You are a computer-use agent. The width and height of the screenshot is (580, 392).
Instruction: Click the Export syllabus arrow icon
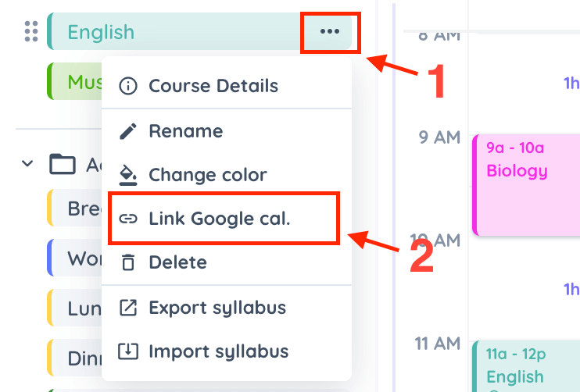(128, 308)
